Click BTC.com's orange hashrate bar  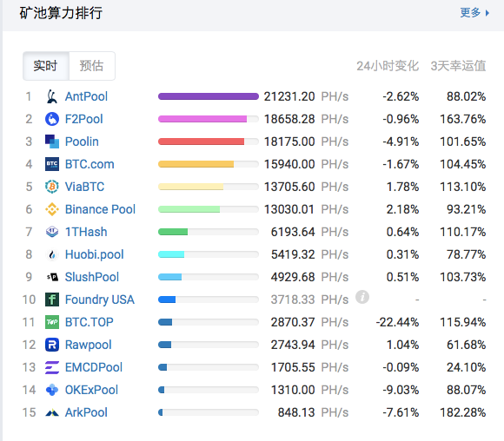[x=196, y=164]
